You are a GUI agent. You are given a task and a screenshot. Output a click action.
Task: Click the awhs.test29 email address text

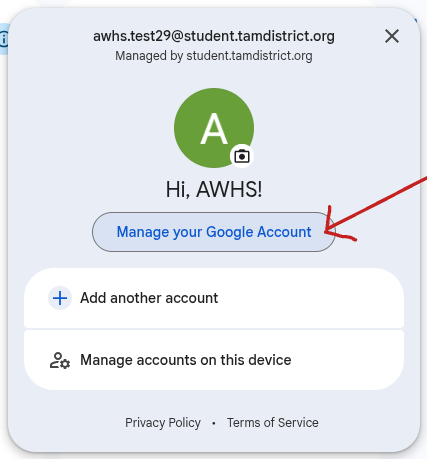(214, 36)
